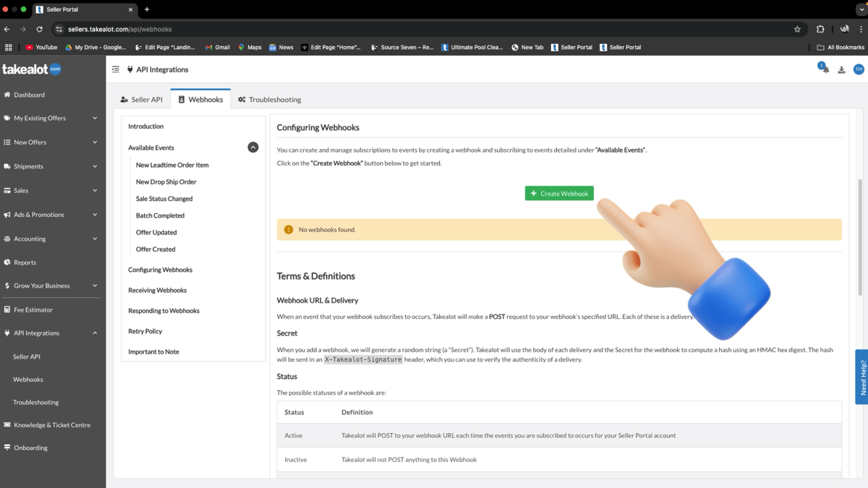Screen dimensions: 868x488
Task: Expand Grow Your Business dropdown arrow
Action: pyautogui.click(x=95, y=286)
